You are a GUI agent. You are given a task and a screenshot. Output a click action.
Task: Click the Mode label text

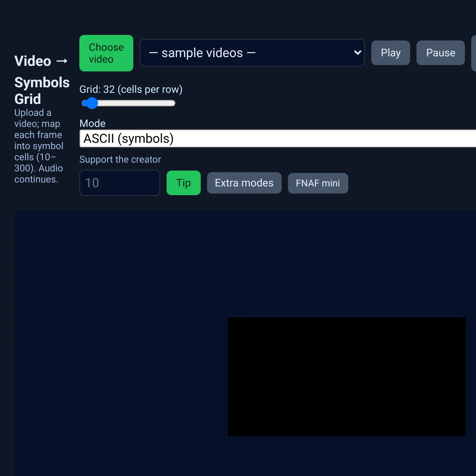(x=92, y=123)
